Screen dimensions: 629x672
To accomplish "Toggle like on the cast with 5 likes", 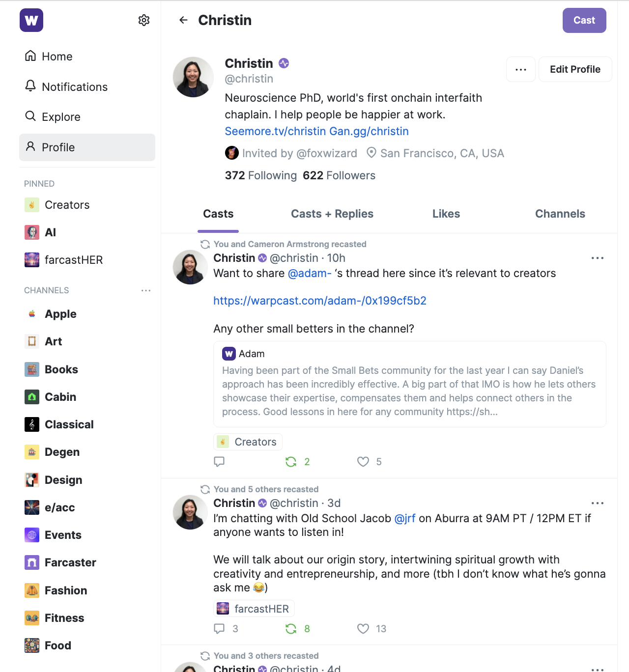I will [x=363, y=461].
